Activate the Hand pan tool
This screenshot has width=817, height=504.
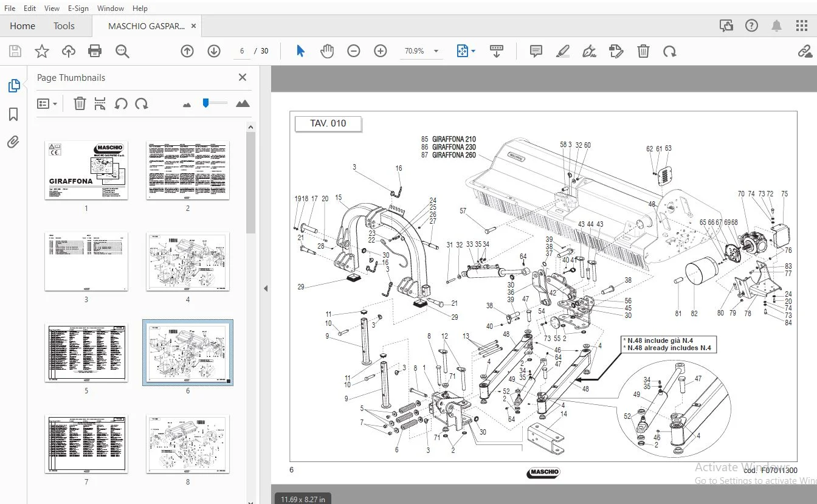click(327, 51)
